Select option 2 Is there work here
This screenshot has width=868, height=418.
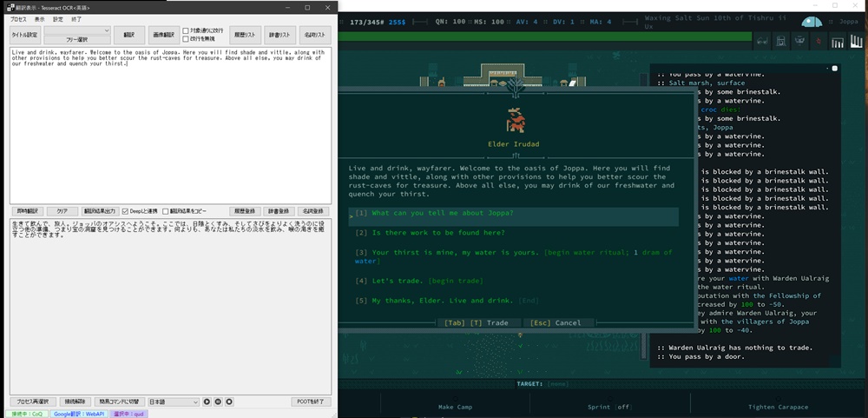(x=431, y=232)
